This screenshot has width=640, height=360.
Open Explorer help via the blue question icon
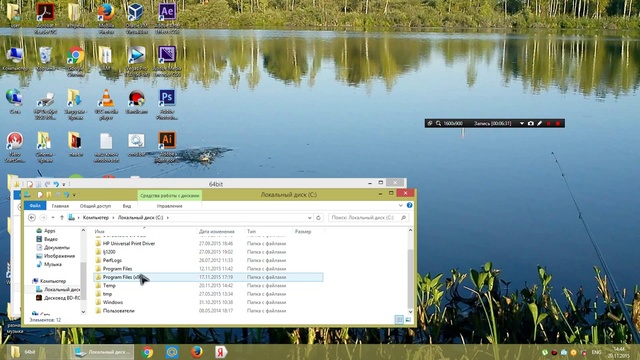[409, 205]
